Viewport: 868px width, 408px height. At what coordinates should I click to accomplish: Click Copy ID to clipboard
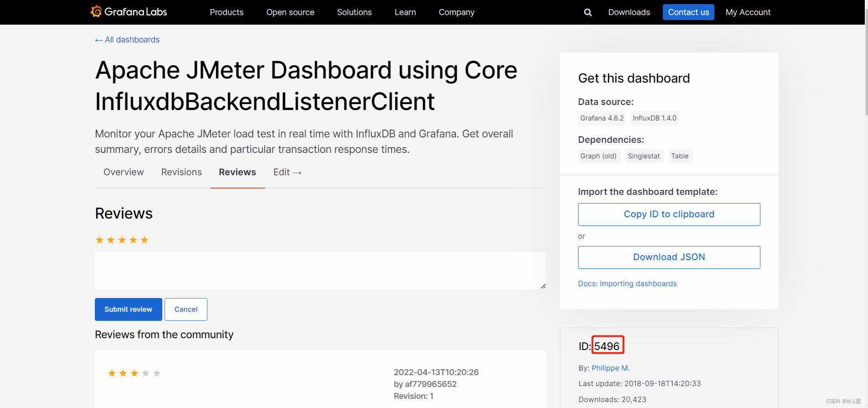pyautogui.click(x=669, y=214)
